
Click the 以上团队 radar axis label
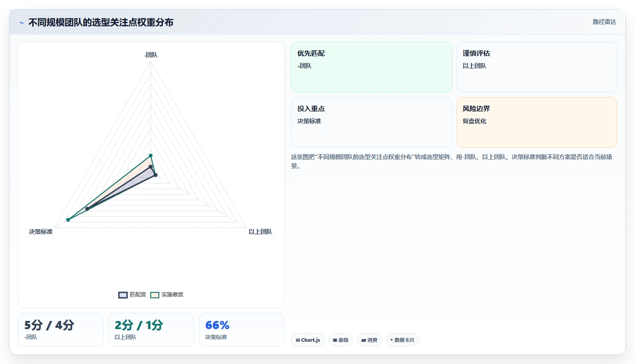pyautogui.click(x=261, y=232)
